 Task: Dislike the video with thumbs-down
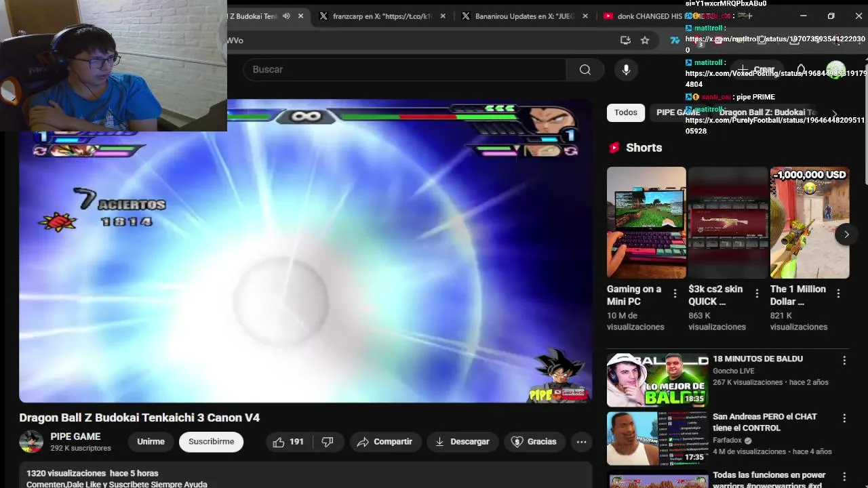tap(328, 442)
